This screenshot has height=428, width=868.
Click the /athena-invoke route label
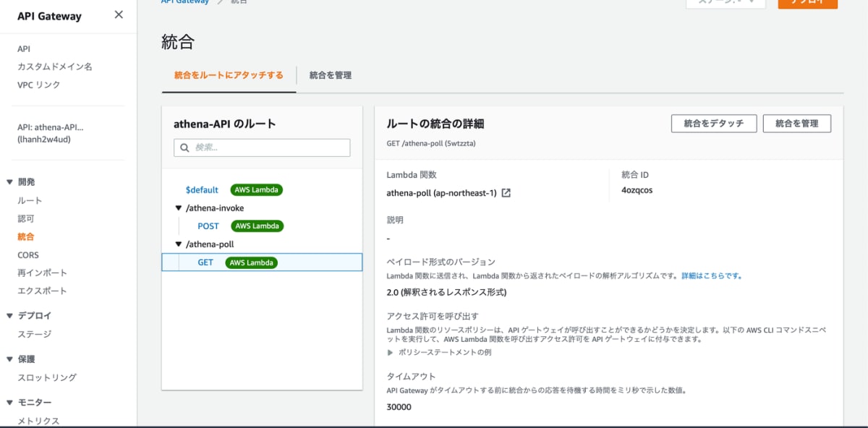[215, 208]
